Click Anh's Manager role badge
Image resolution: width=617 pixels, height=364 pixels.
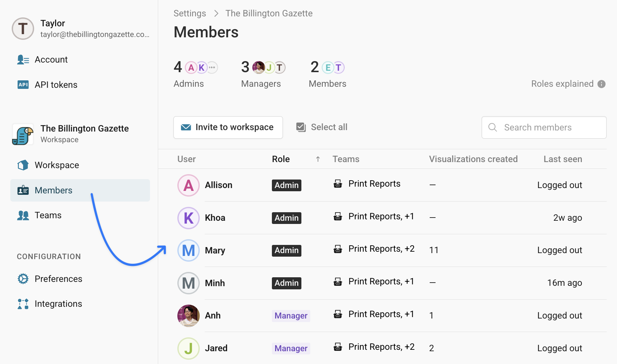tap(291, 316)
